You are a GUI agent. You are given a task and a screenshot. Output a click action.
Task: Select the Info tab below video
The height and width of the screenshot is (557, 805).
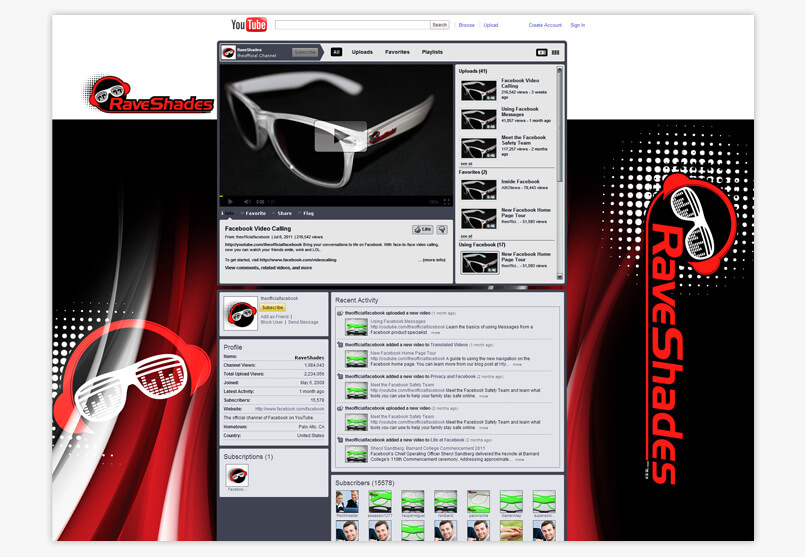pos(227,213)
